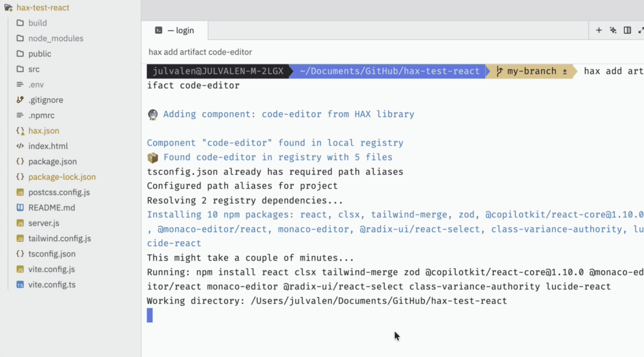Click the terminal cursor input area
The image size is (644, 357).
coord(149,315)
